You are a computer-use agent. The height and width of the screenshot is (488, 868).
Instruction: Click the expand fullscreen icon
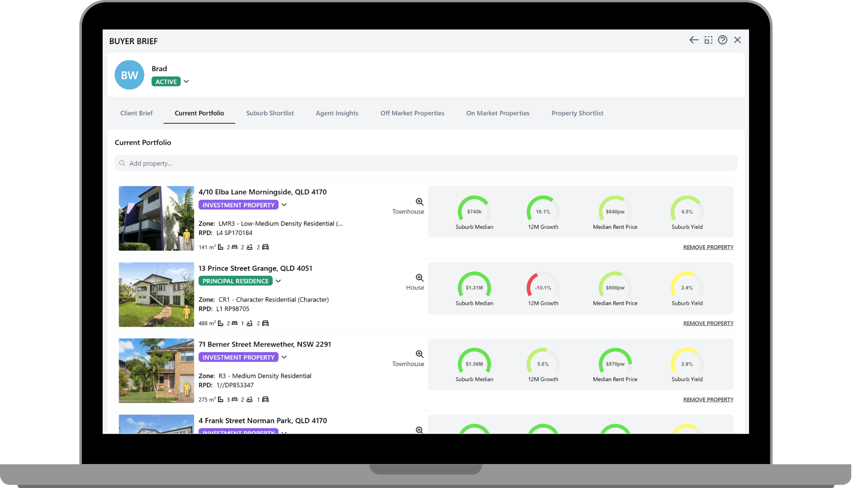(708, 40)
